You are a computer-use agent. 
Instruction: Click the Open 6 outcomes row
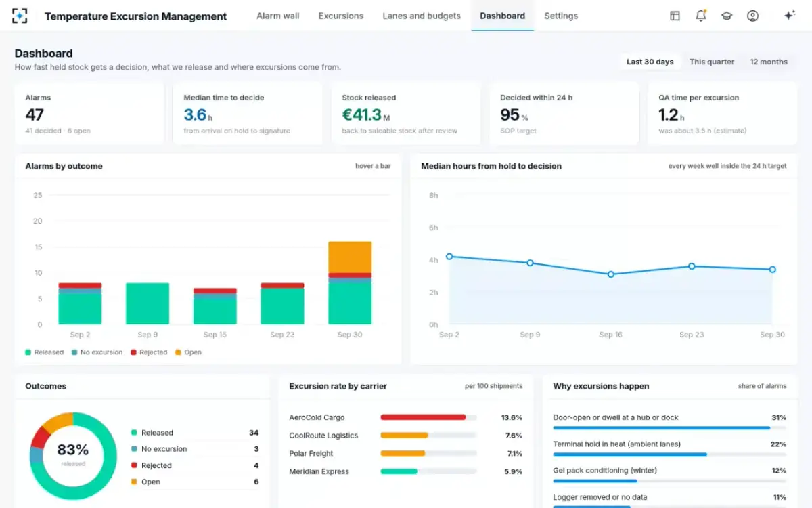pos(195,482)
